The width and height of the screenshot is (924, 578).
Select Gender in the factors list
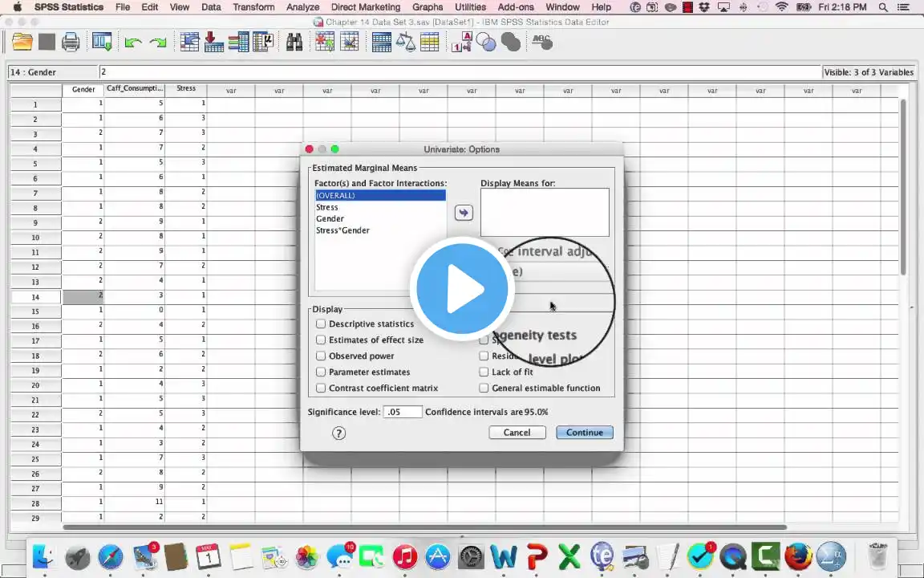pos(380,218)
